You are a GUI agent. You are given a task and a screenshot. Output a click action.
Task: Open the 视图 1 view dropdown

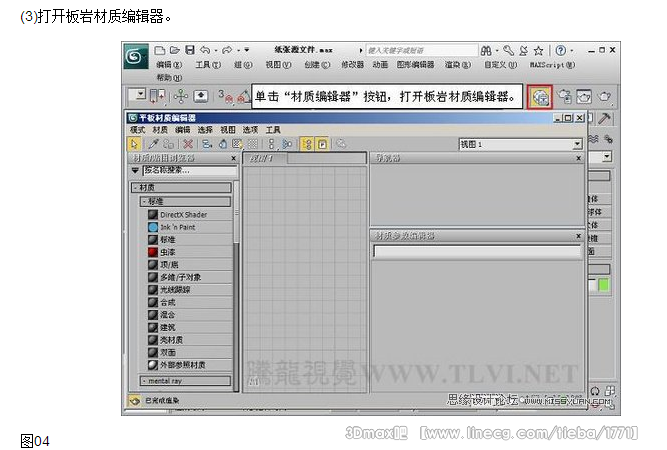(576, 144)
